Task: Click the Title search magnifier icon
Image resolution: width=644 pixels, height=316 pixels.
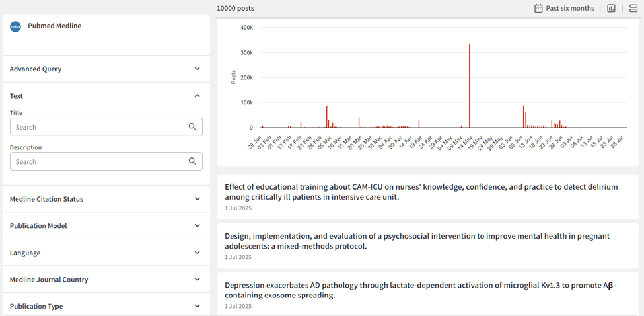Action: tap(192, 127)
